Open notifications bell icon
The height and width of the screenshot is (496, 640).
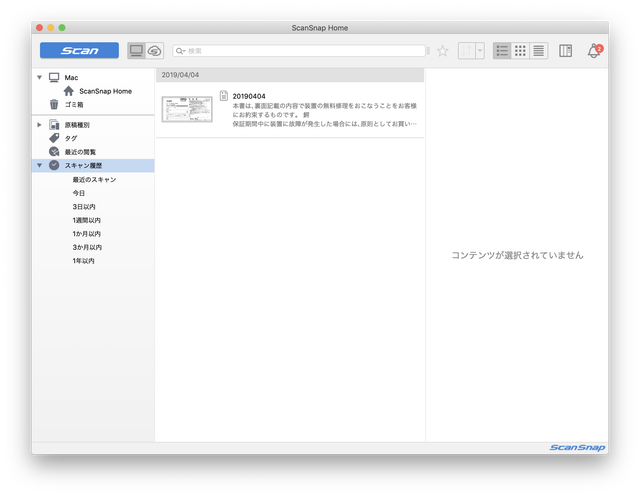[593, 52]
